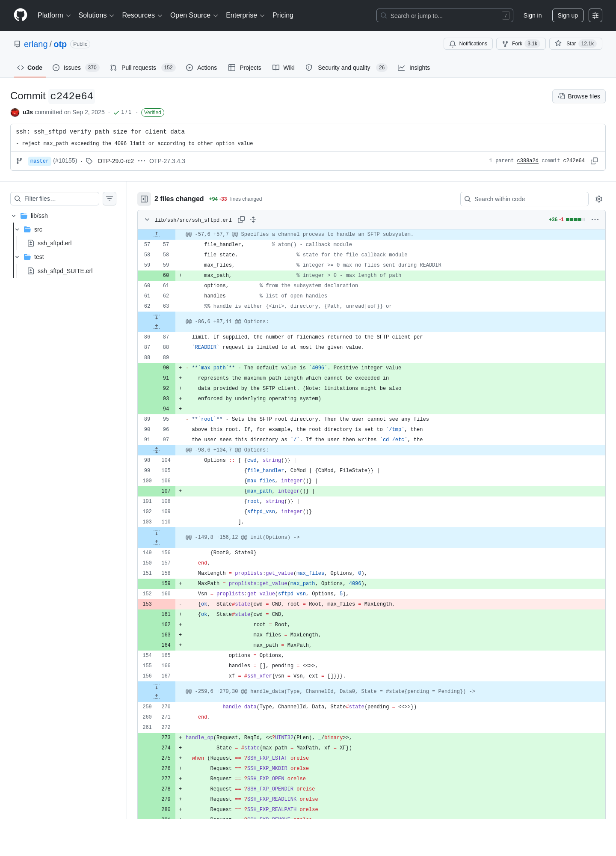Copy the ssh_sftpd.erl file path
Viewport: 616px width, 856px height.
point(241,220)
